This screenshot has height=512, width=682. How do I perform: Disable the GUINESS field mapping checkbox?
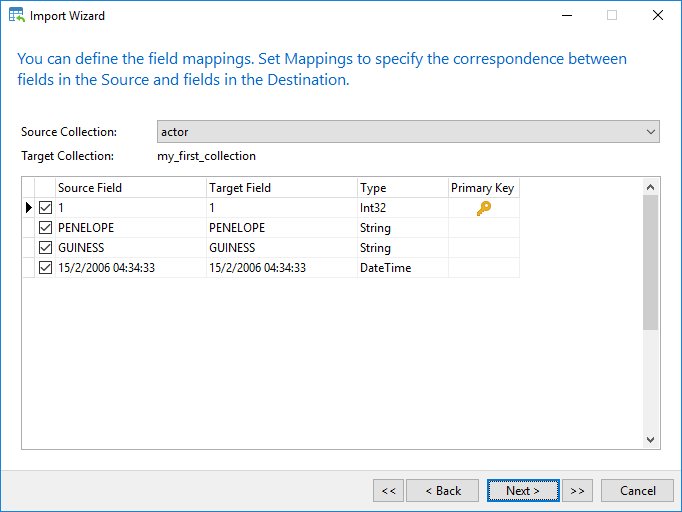coord(45,248)
